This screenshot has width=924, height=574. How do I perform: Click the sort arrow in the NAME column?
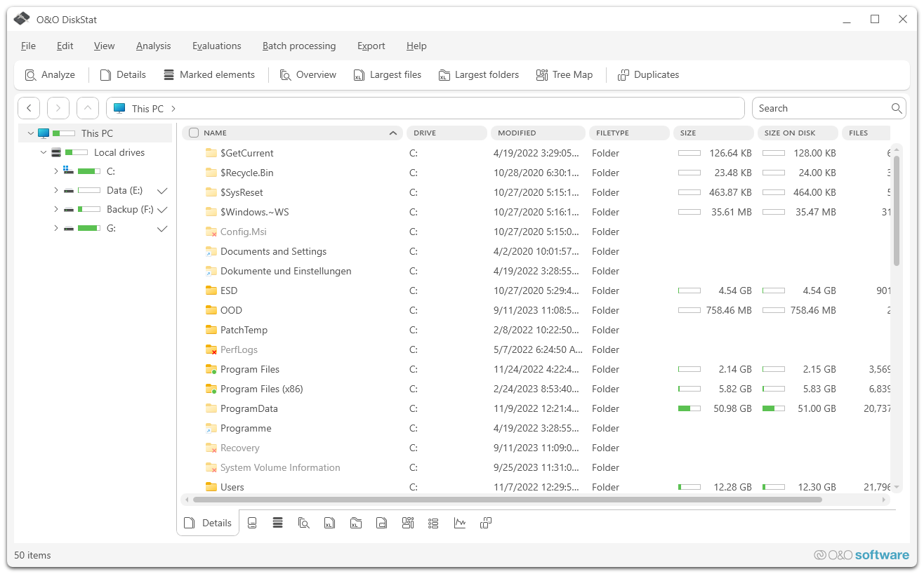(392, 133)
